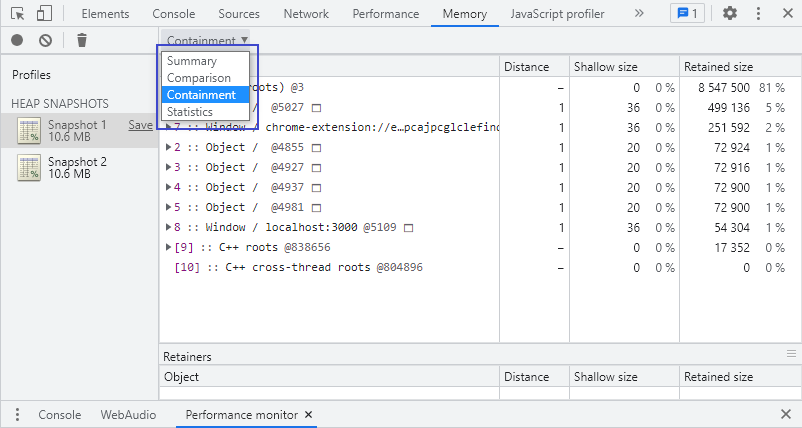Select Snapshot 2 in the profiles list
This screenshot has width=802, height=428.
(77, 167)
